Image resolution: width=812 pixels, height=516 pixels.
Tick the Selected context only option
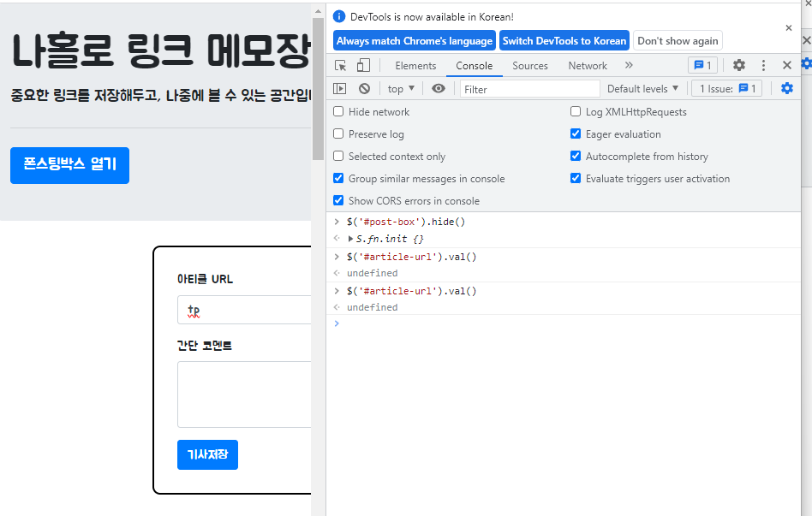(x=338, y=156)
